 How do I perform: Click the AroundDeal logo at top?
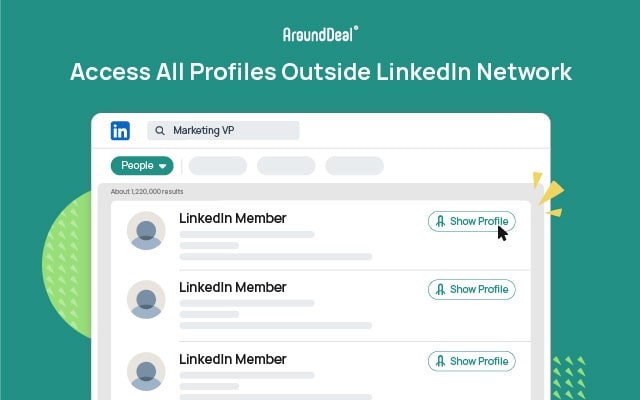click(320, 34)
